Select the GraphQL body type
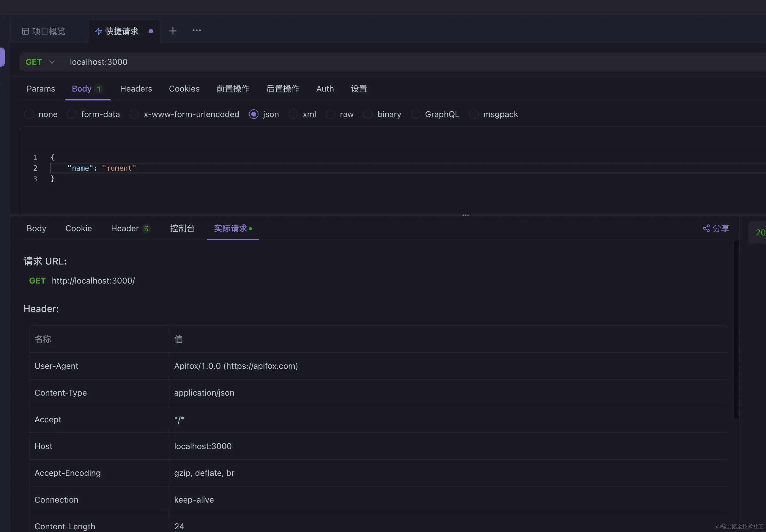The image size is (766, 532). tap(435, 114)
